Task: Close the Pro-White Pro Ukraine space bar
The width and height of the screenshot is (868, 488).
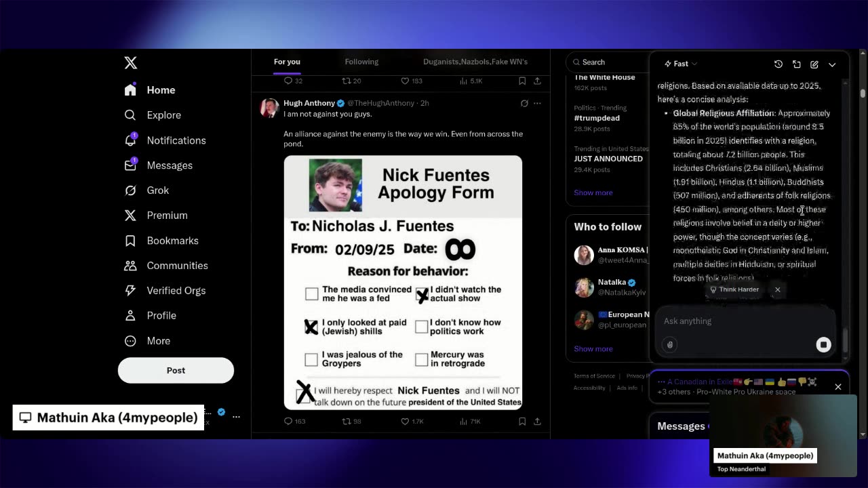Action: 838,386
